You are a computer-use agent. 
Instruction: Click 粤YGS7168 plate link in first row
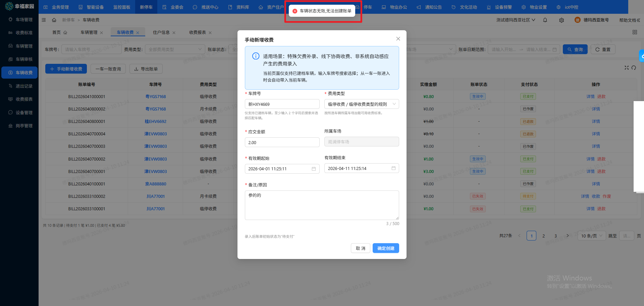point(155,97)
